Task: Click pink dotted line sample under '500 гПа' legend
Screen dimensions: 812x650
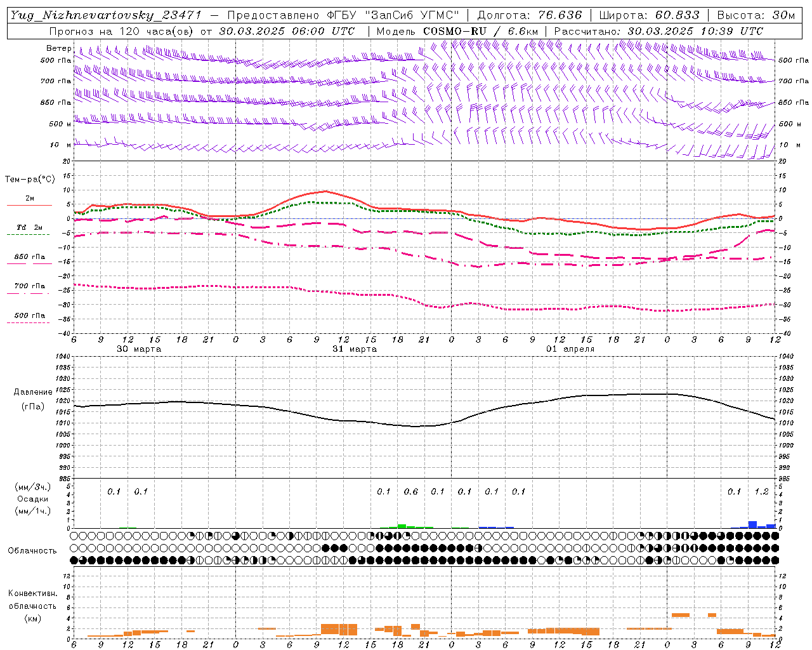Action: point(28,323)
